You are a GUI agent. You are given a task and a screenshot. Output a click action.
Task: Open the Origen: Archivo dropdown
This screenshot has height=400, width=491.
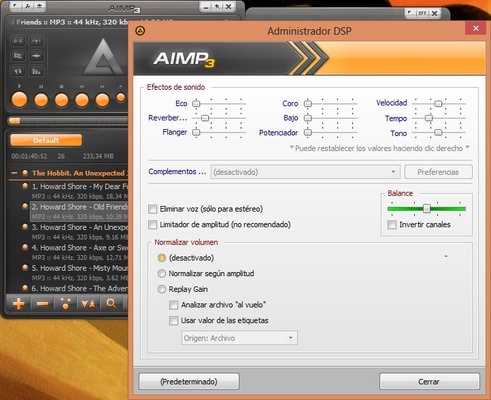tap(239, 338)
